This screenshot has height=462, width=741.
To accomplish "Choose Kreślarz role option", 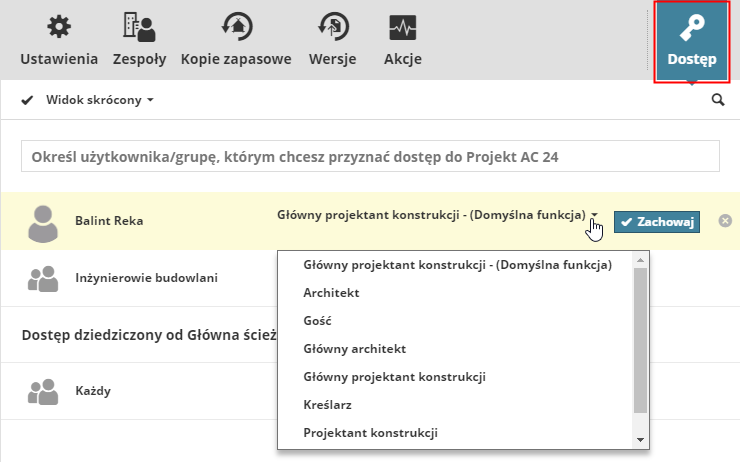I will pyautogui.click(x=327, y=405).
